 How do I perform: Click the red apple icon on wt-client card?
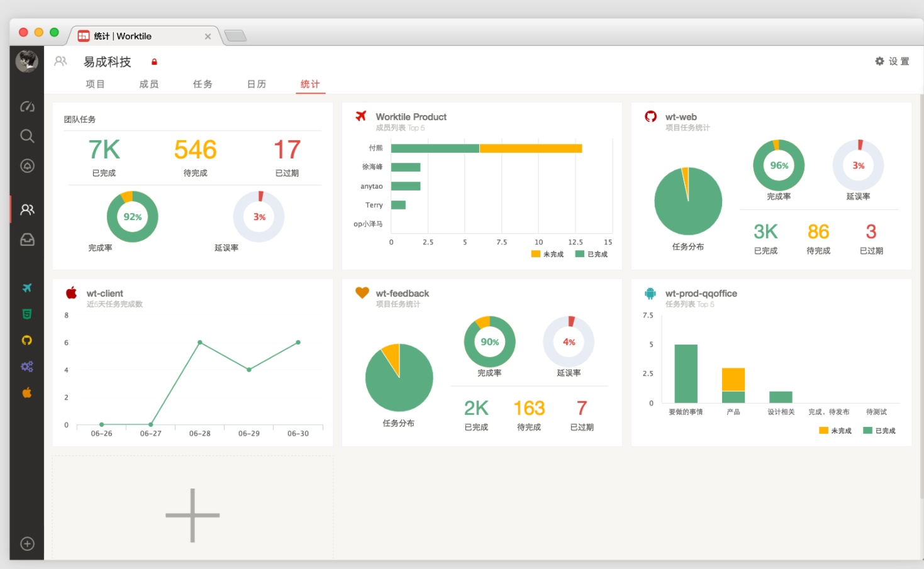72,292
